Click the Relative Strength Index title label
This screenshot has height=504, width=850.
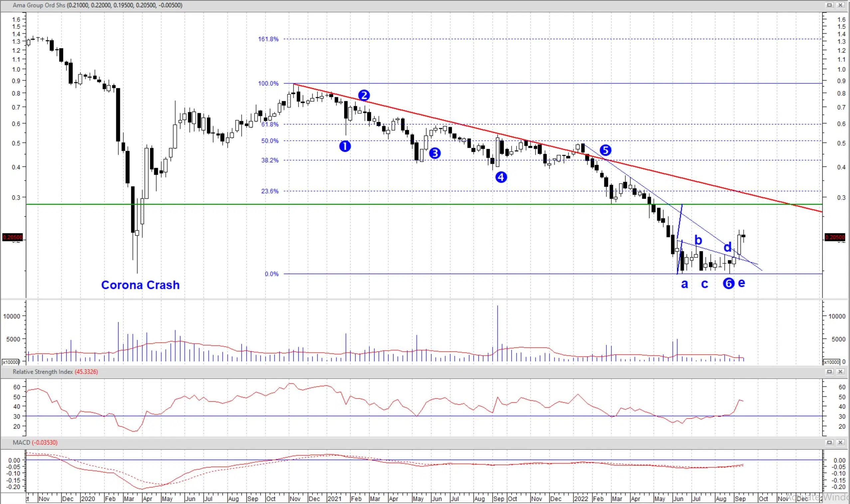click(43, 372)
